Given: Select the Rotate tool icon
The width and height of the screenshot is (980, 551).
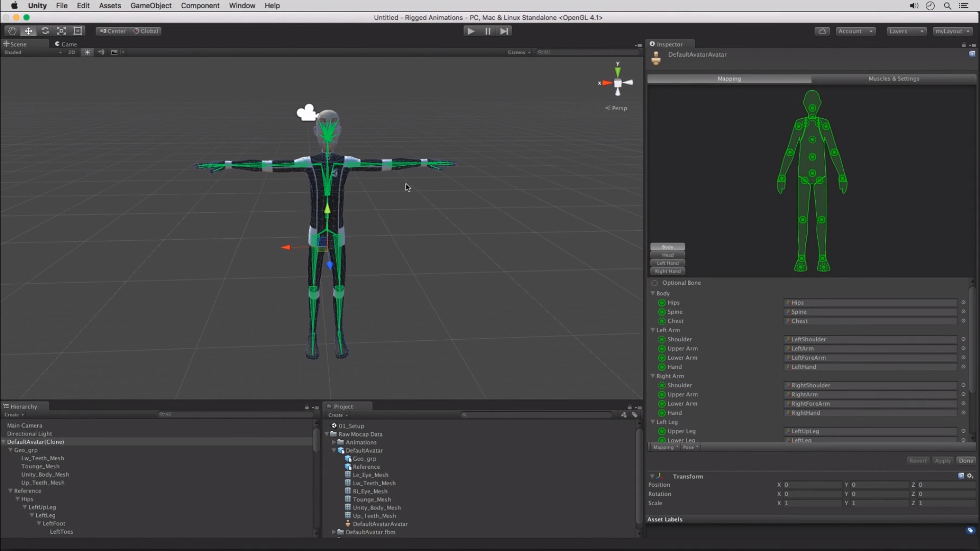Looking at the screenshot, I should pyautogui.click(x=45, y=31).
